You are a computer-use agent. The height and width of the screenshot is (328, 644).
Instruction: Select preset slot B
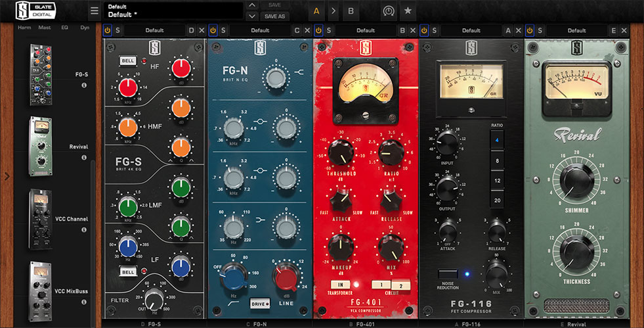click(x=351, y=11)
